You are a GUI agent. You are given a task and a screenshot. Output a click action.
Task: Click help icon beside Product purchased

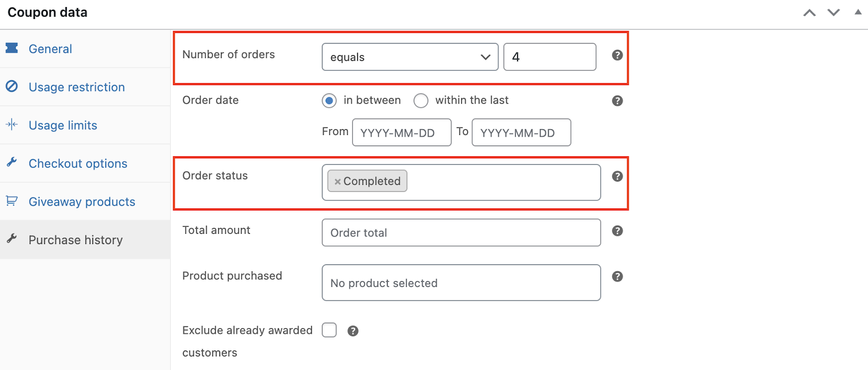(x=617, y=277)
